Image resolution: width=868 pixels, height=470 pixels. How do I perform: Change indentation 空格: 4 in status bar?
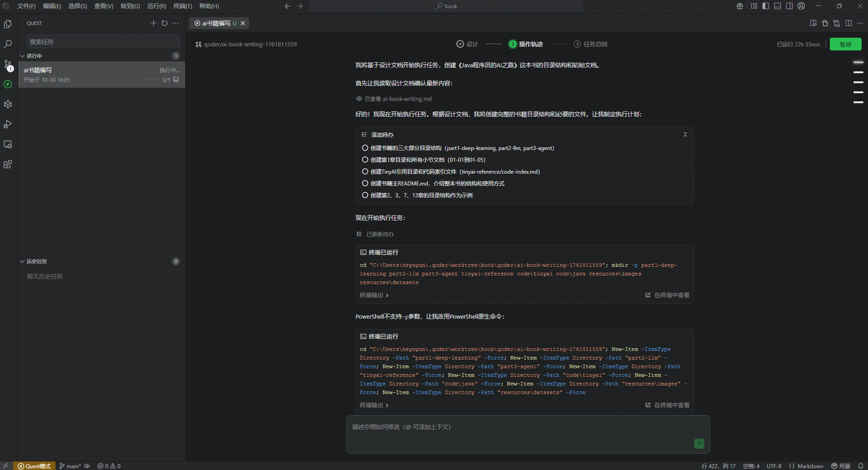tap(751, 466)
